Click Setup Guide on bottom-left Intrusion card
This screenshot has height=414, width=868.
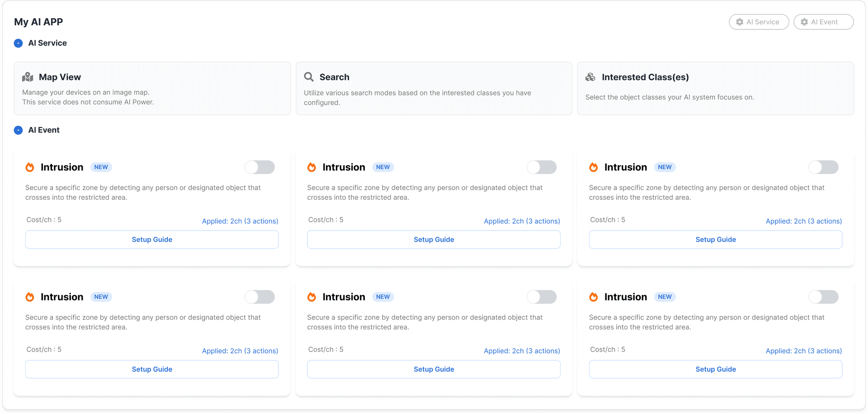pyautogui.click(x=152, y=369)
